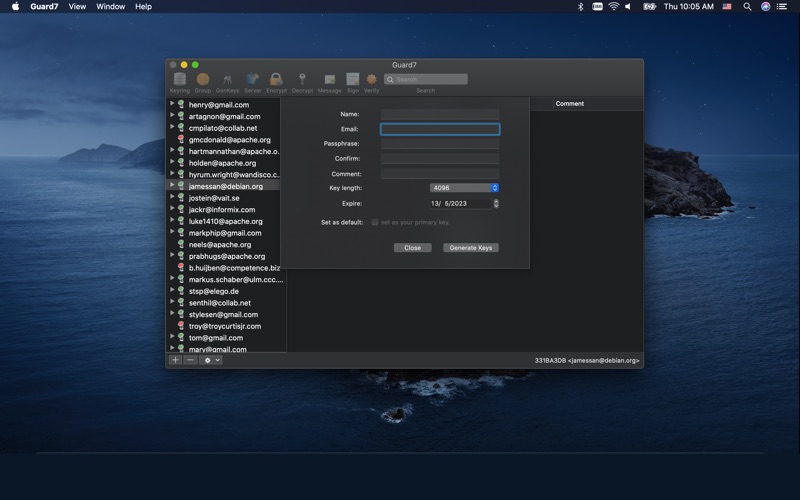Expand the artagnon@gmail.com key entry
The height and width of the screenshot is (500, 800).
(x=172, y=115)
